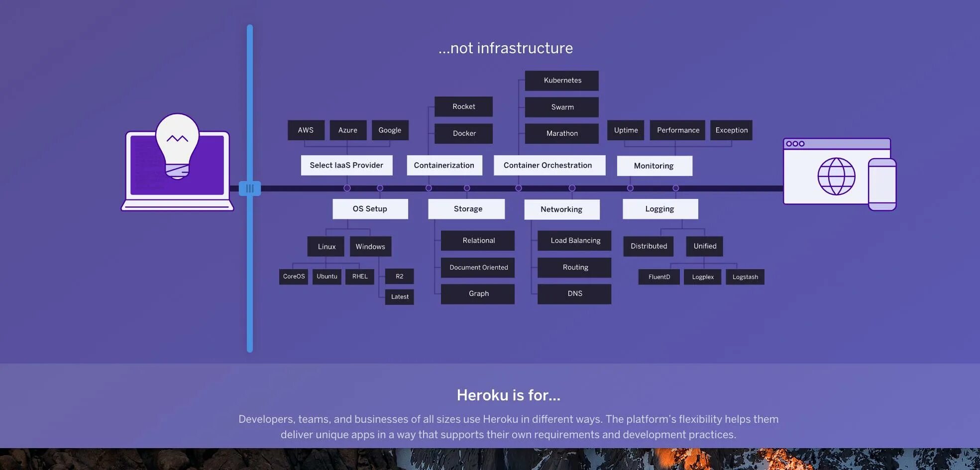Image resolution: width=980 pixels, height=470 pixels.
Task: Select the Windows box
Action: (x=371, y=246)
